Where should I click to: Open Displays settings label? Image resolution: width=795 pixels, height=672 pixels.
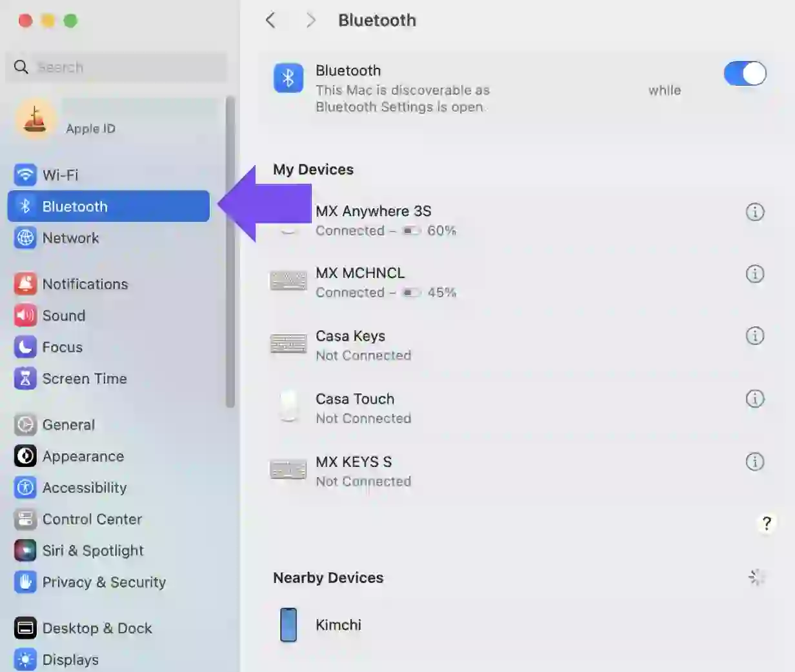point(70,660)
